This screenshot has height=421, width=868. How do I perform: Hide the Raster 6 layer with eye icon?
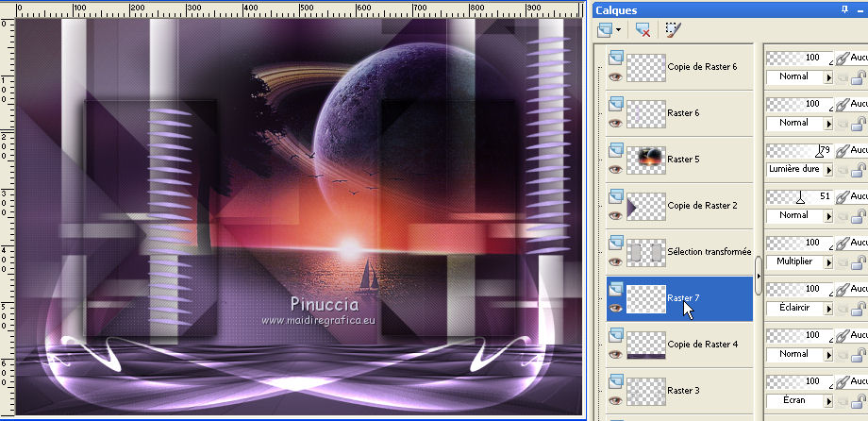point(615,124)
